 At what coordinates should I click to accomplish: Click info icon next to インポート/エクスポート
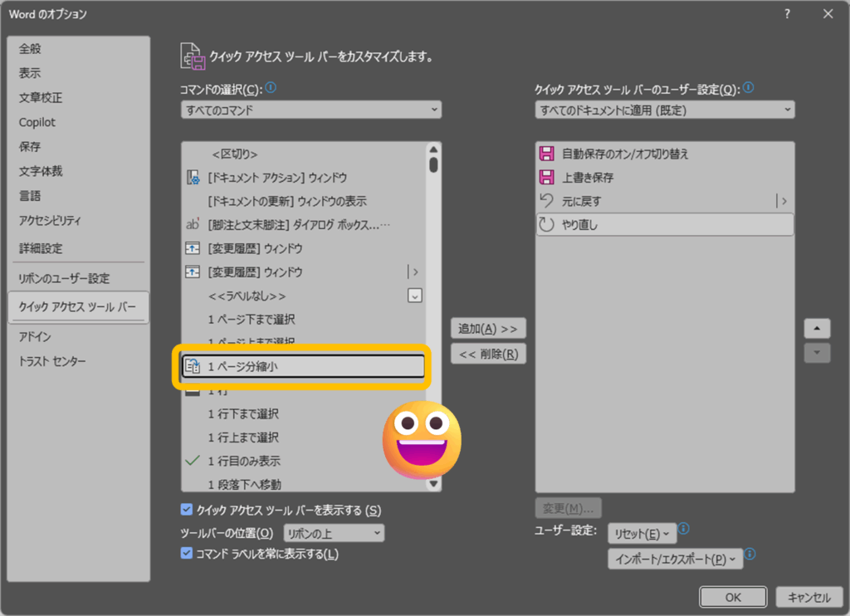pos(750,554)
